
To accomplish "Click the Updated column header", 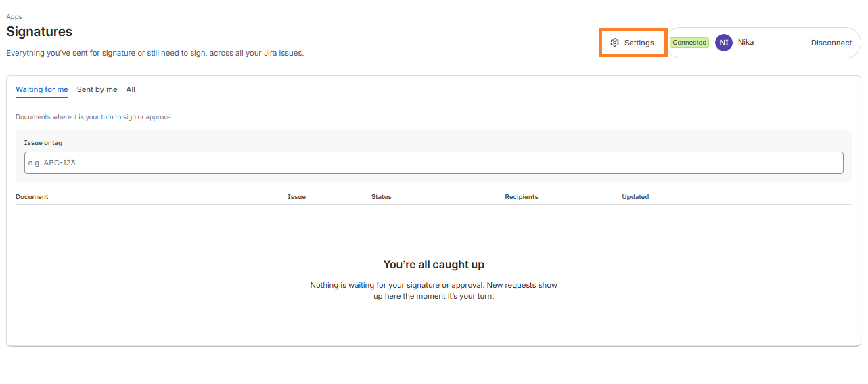I will [635, 197].
